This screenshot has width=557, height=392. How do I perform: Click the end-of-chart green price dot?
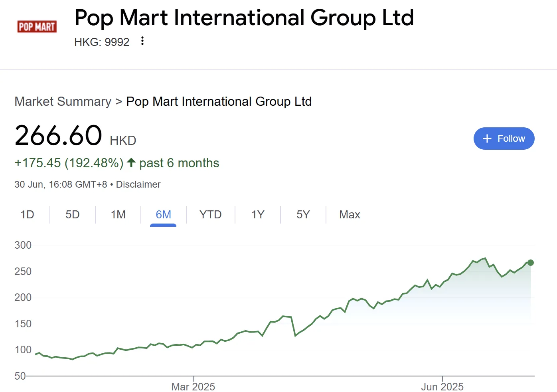point(530,263)
